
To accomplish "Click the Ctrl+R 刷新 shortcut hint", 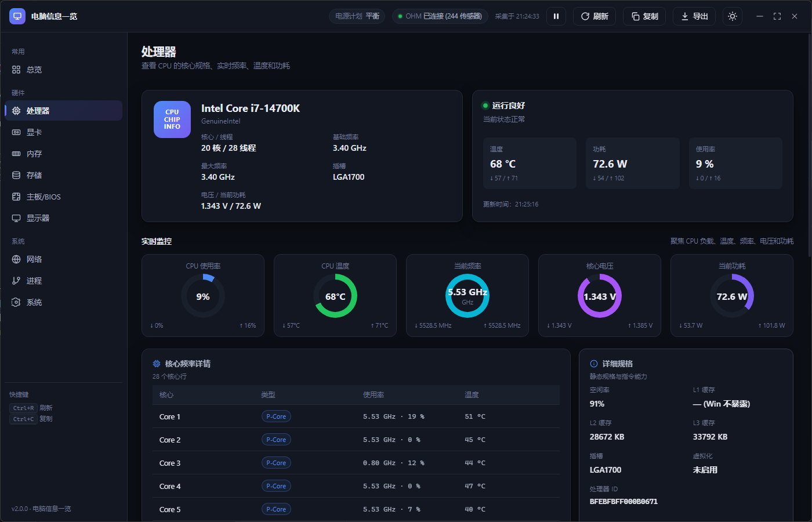I will tap(31, 408).
